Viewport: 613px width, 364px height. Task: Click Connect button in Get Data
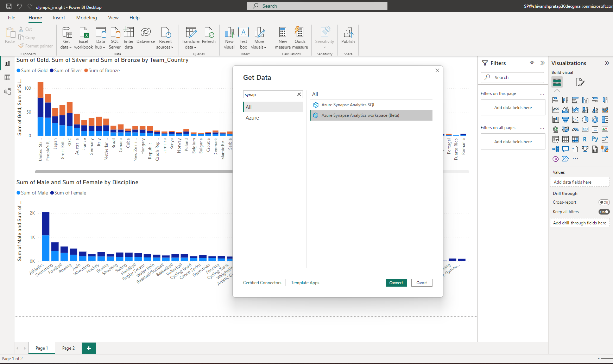[396, 283]
